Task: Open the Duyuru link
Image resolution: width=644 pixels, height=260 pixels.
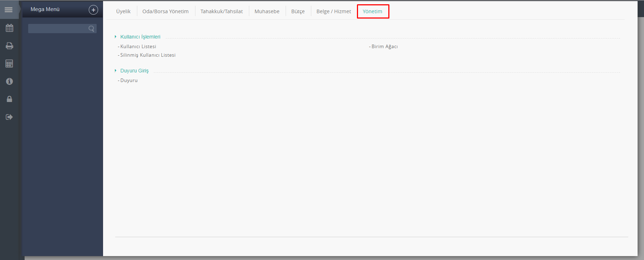Action: click(129, 80)
